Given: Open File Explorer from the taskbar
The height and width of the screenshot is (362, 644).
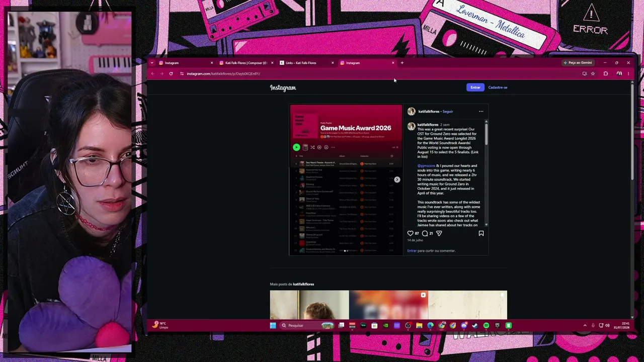Looking at the screenshot, I should click(419, 326).
